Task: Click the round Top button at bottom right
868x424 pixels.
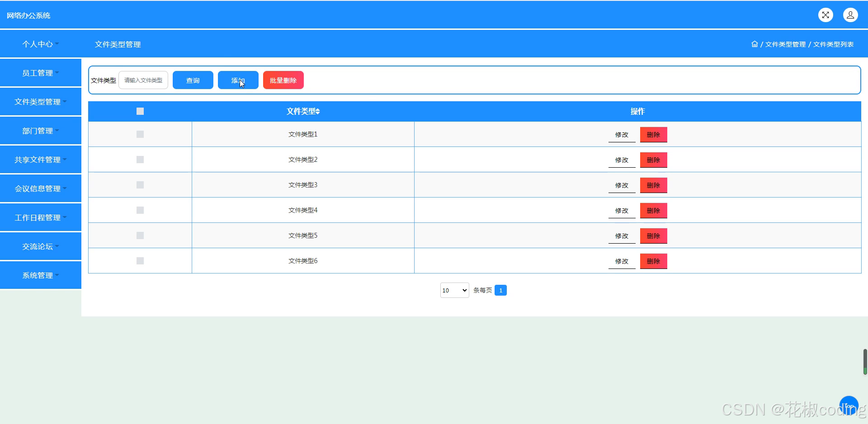Action: tap(849, 405)
